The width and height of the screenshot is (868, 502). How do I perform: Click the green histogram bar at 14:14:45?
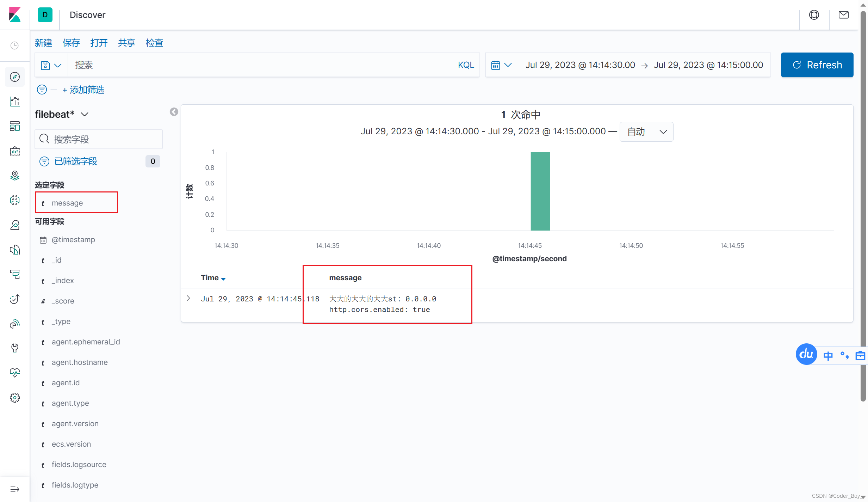tap(540, 191)
